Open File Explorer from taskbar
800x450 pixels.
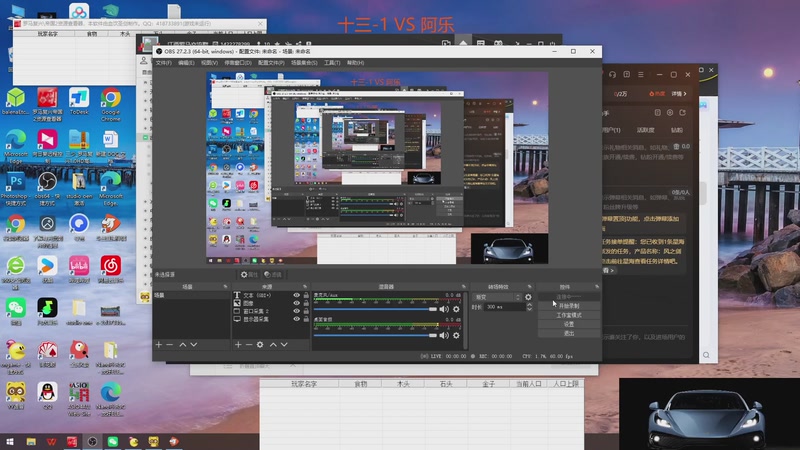coord(31,442)
